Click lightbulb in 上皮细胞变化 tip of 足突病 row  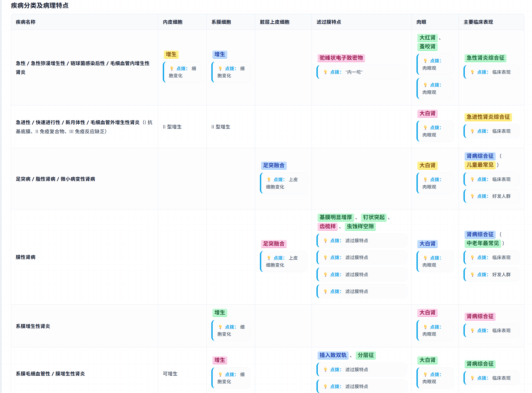click(269, 180)
